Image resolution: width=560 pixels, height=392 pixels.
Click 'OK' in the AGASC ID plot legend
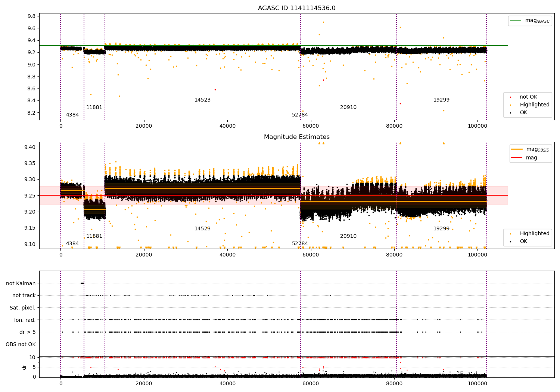click(523, 113)
